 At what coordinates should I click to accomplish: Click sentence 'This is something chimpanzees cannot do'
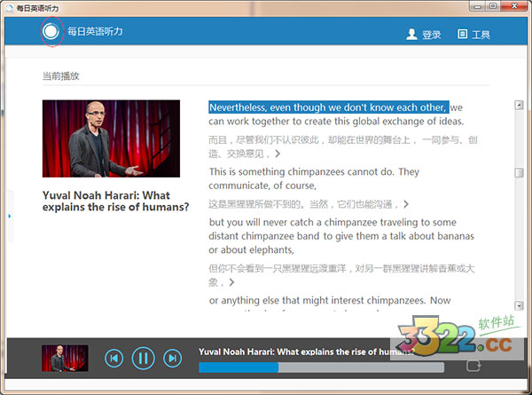coord(314,178)
